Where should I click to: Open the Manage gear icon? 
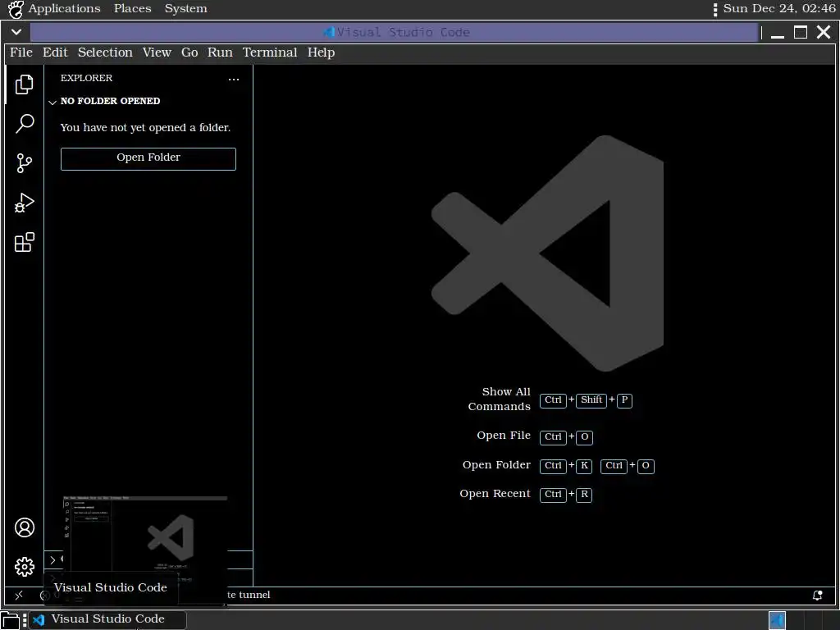point(24,567)
